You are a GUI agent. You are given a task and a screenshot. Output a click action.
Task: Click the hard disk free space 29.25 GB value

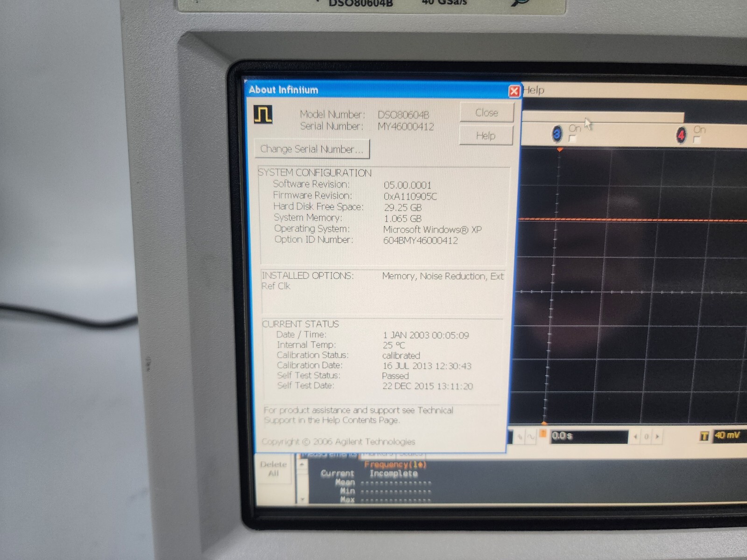[403, 208]
